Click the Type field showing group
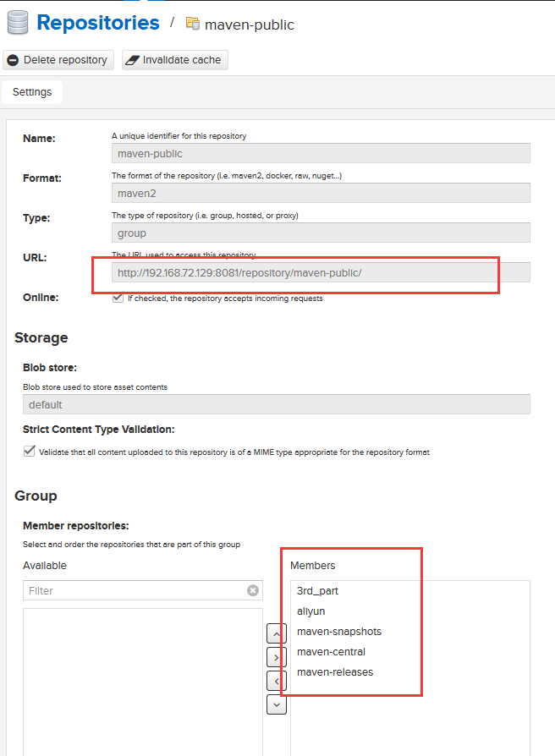The height and width of the screenshot is (756, 555). coord(321,233)
